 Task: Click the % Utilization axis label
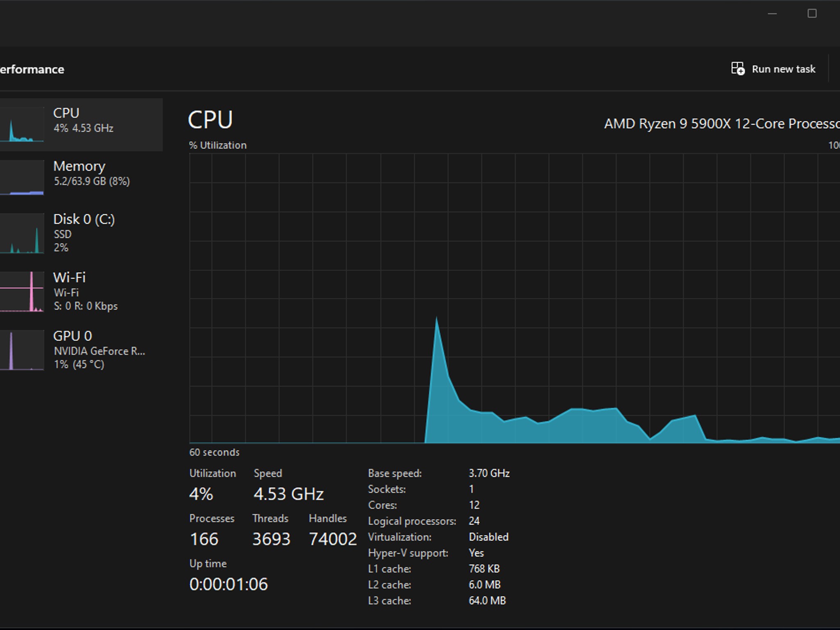(217, 145)
